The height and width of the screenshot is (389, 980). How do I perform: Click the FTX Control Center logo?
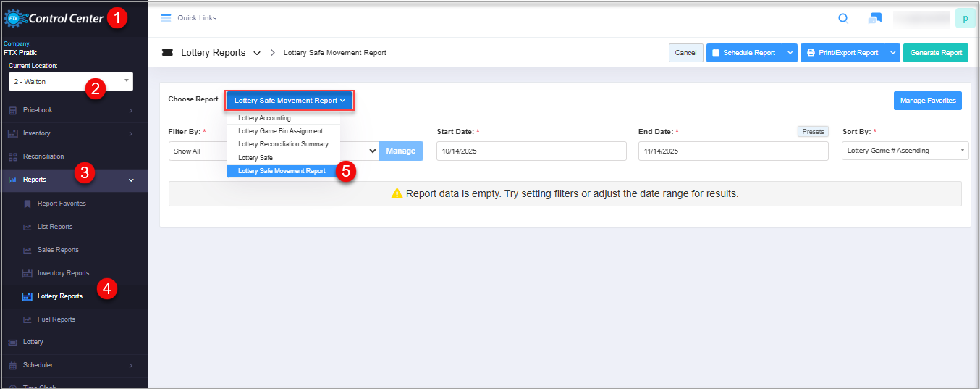54,18
